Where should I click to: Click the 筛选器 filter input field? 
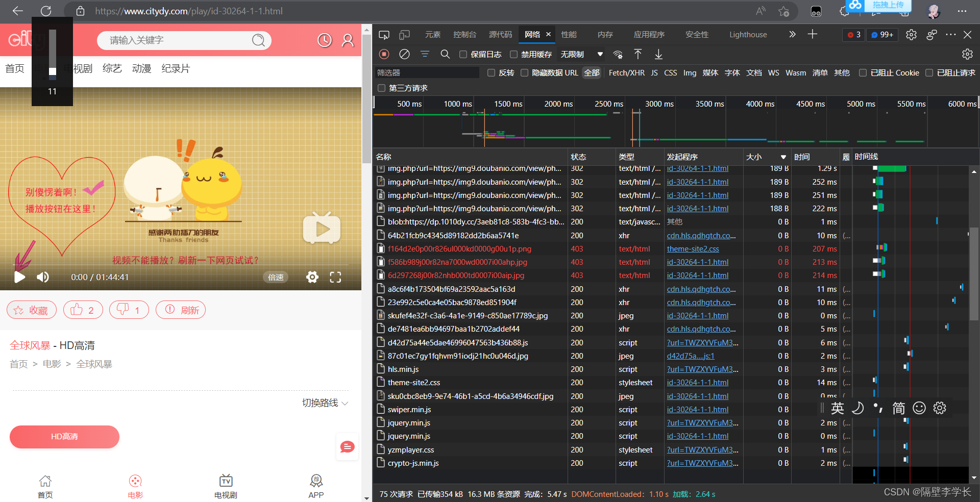click(x=427, y=73)
